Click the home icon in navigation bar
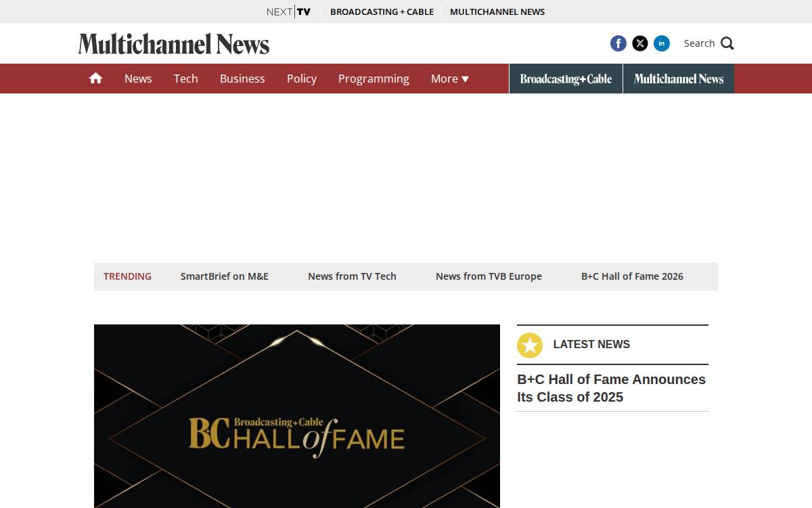Image resolution: width=812 pixels, height=508 pixels. [95, 79]
